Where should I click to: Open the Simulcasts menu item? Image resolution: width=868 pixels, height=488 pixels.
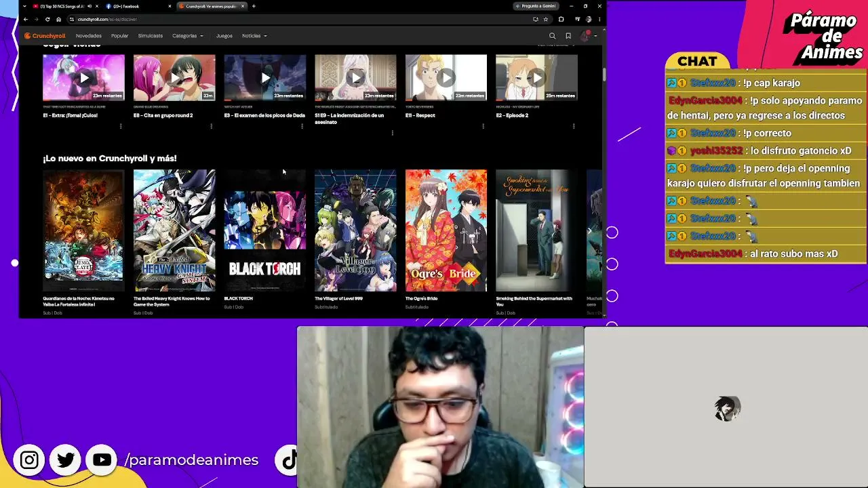150,36
